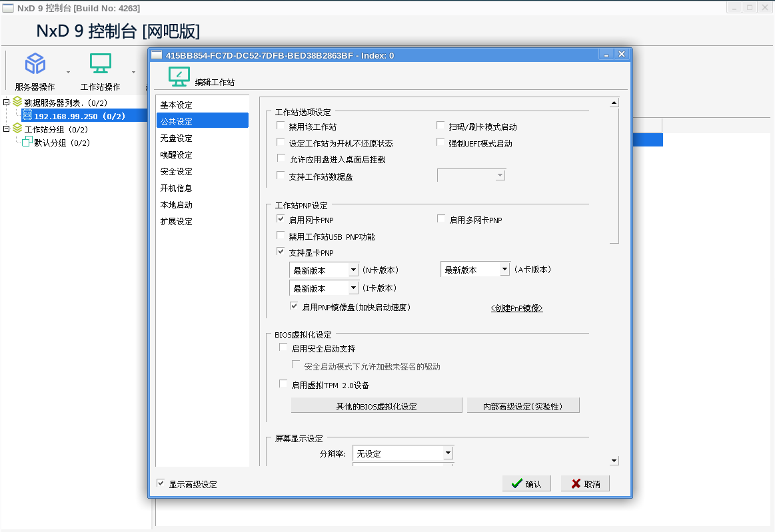The image size is (775, 532).
Task: Uncheck 启用网卡PNP
Action: point(281,219)
